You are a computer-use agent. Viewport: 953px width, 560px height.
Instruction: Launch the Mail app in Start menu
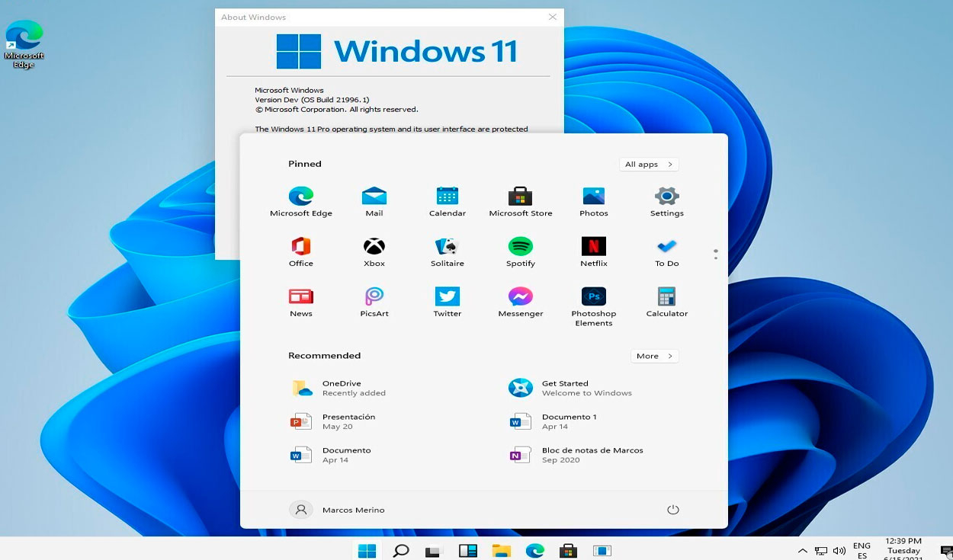[x=374, y=202]
